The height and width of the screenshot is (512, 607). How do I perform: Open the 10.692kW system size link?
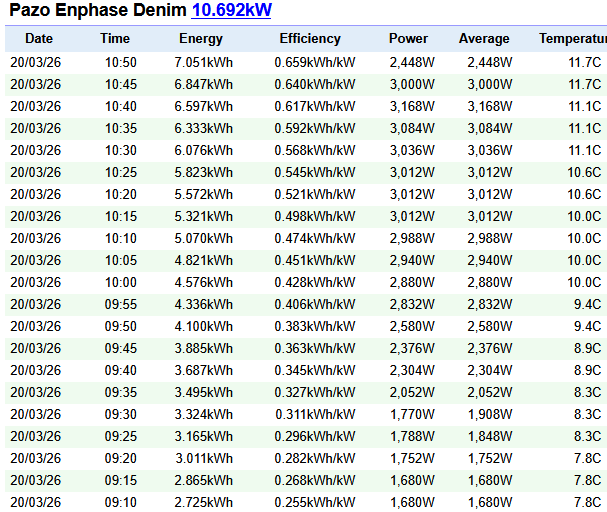click(231, 10)
